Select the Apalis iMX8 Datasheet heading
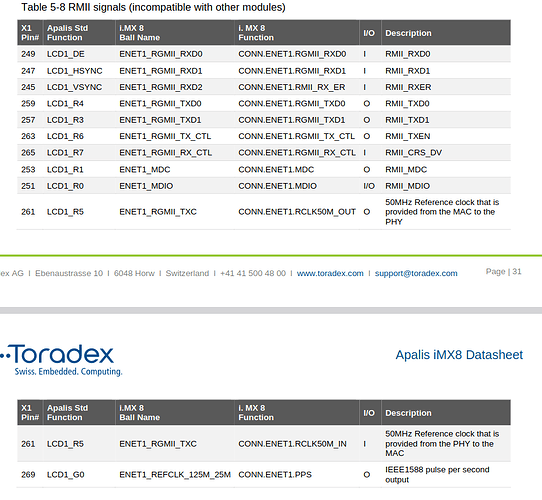542x500 pixels. [459, 355]
